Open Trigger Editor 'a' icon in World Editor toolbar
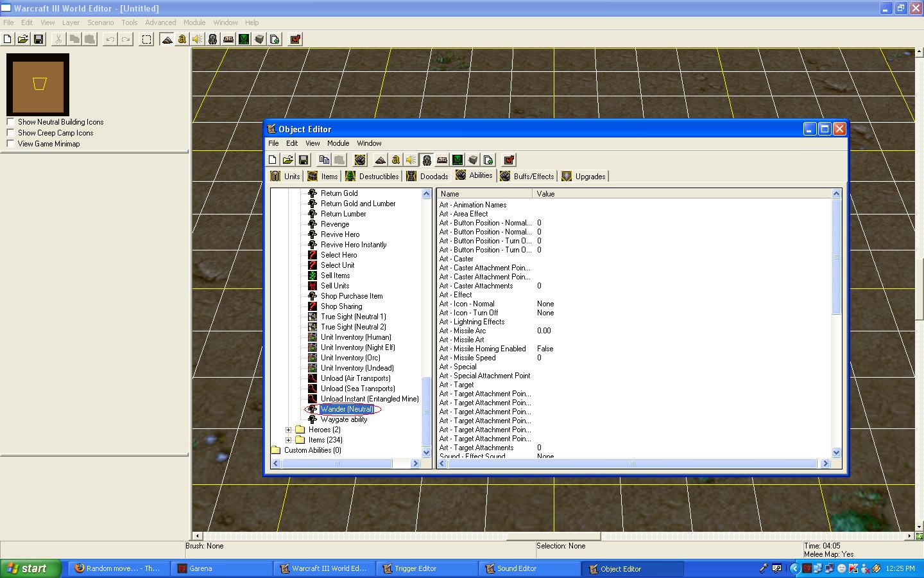The width and height of the screenshot is (924, 578). point(182,39)
